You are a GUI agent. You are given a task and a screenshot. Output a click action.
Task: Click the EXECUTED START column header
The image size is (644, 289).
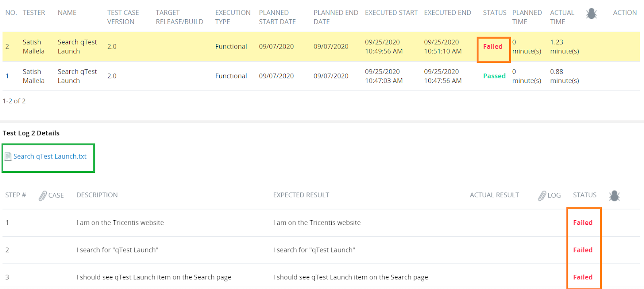(391, 13)
